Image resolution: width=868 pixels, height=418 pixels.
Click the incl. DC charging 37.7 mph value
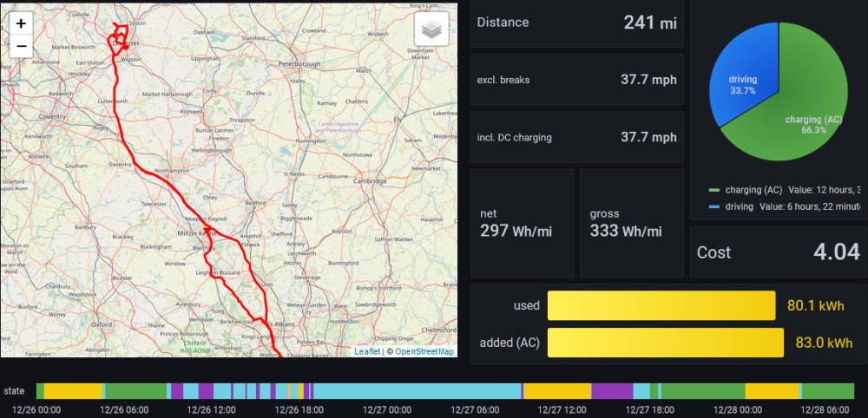click(648, 137)
